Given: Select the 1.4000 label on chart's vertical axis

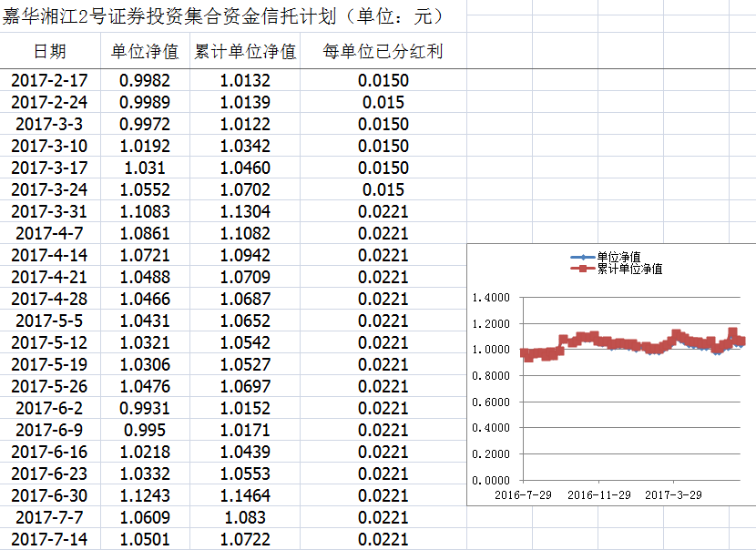Looking at the screenshot, I should click(x=489, y=298).
